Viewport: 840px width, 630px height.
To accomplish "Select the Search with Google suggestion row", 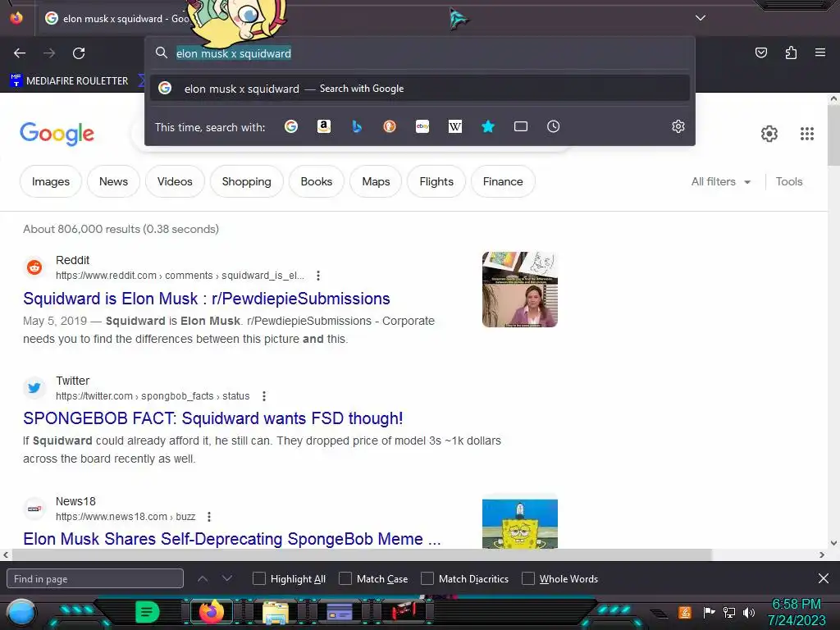I will 420,89.
